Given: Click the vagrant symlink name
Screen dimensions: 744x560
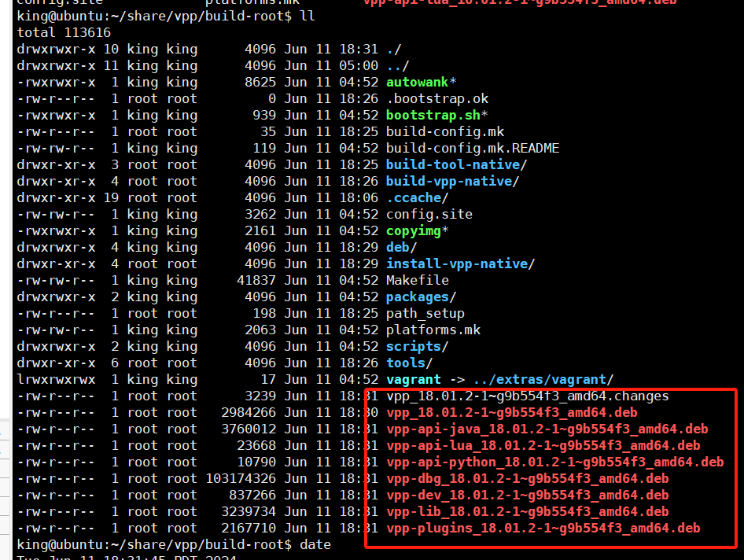Looking at the screenshot, I should [413, 380].
